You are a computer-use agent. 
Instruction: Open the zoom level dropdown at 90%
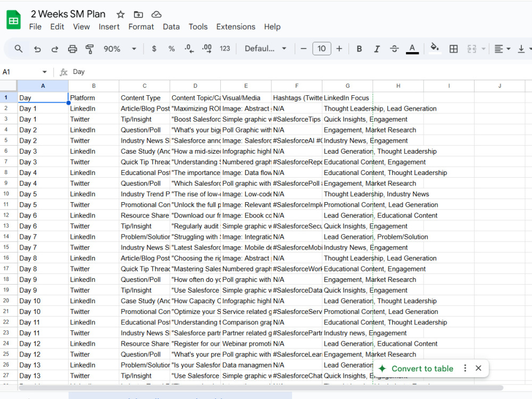tap(120, 49)
